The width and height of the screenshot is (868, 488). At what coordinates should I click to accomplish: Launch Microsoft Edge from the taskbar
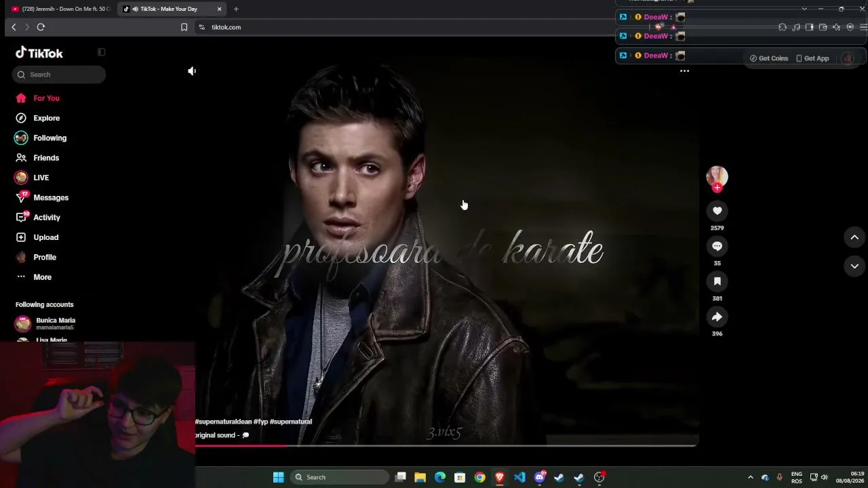click(440, 477)
